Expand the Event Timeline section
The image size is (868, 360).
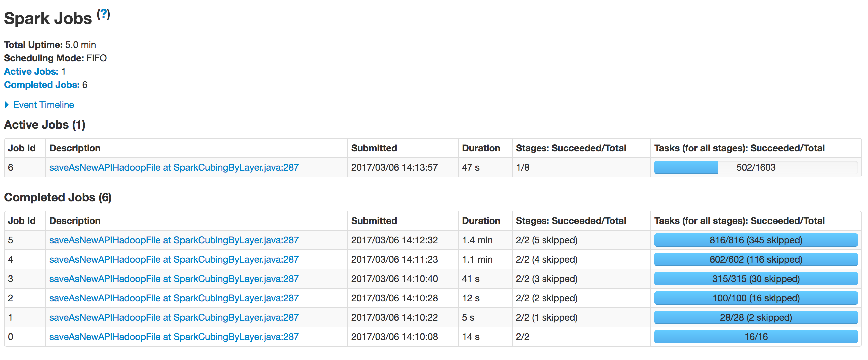click(43, 105)
